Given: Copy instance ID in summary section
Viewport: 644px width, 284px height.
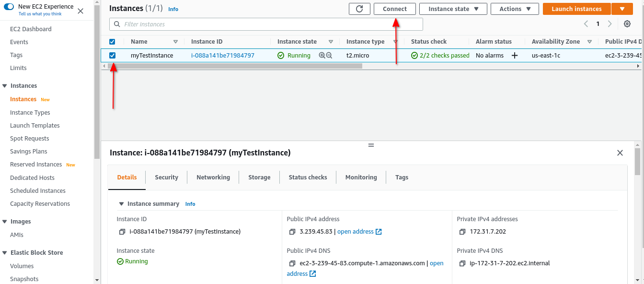Looking at the screenshot, I should tap(122, 232).
